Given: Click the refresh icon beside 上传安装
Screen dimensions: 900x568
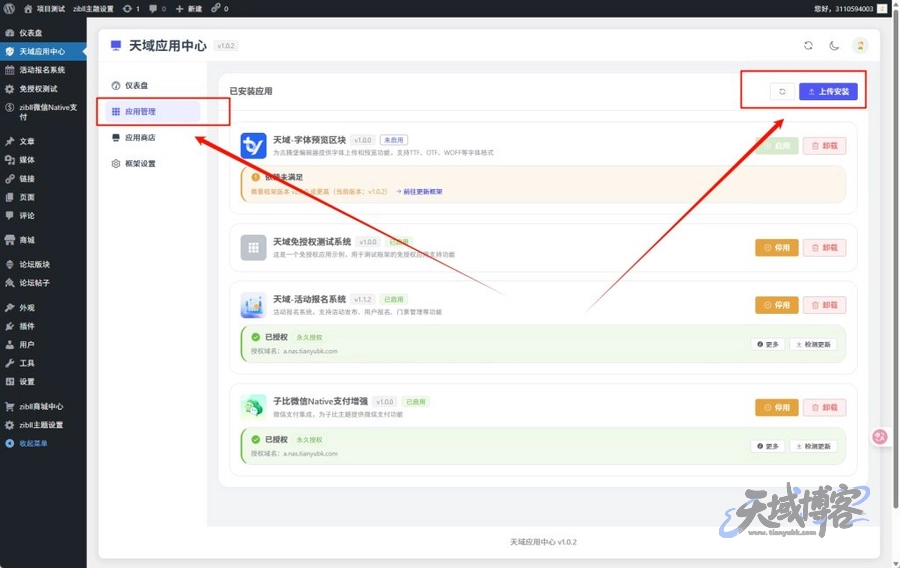Looking at the screenshot, I should coord(782,91).
